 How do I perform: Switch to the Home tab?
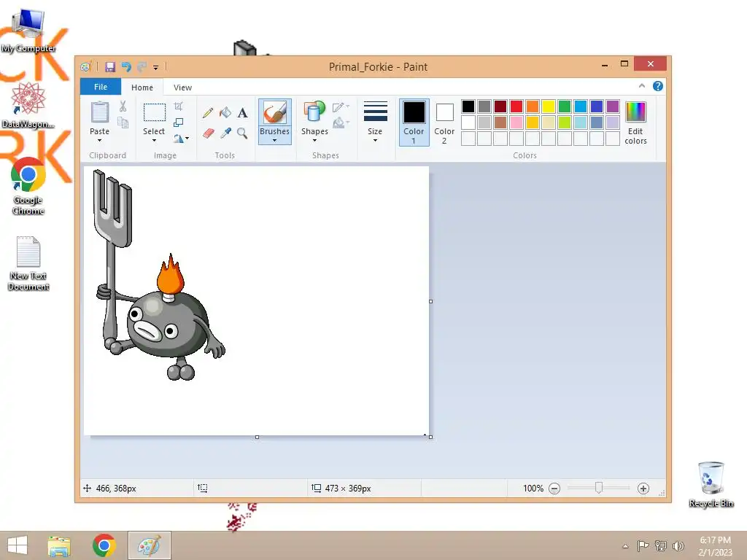[x=142, y=87]
